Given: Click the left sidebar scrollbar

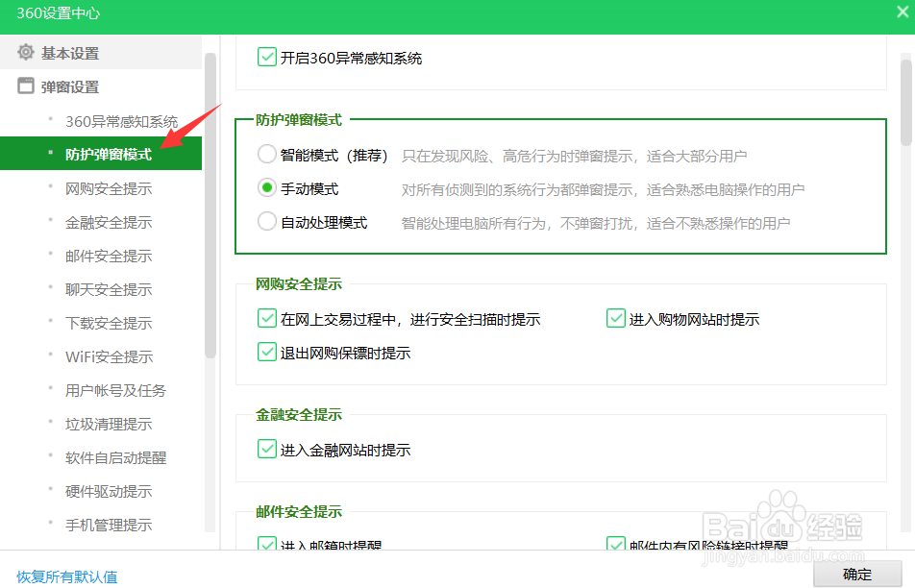Looking at the screenshot, I should coord(210,205).
